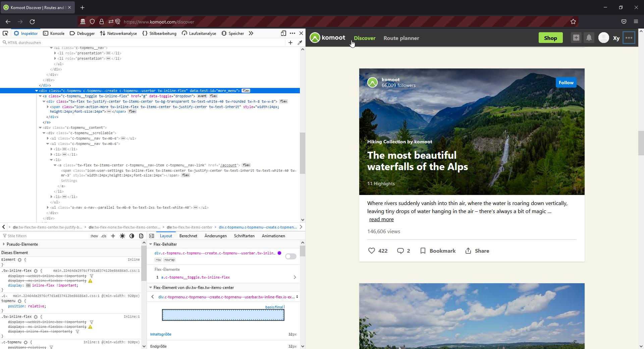The image size is (644, 349).
Task: Toggle dark color scheme simulation
Action: tap(132, 236)
